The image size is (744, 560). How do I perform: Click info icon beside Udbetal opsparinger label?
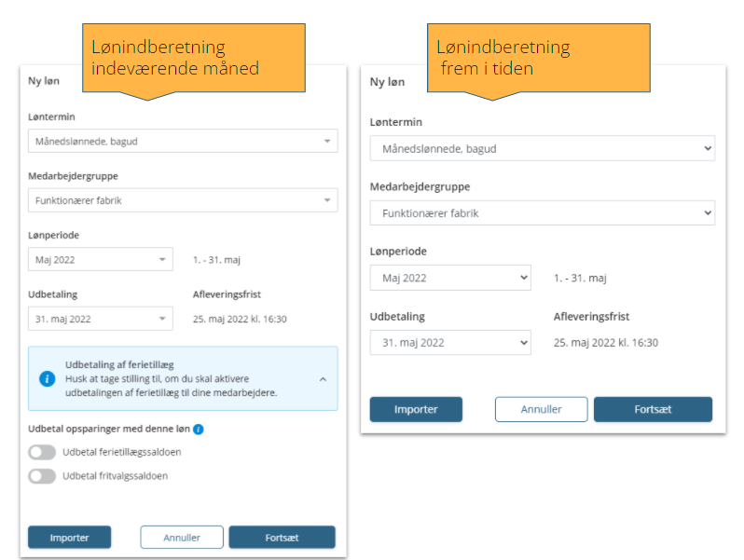[199, 430]
